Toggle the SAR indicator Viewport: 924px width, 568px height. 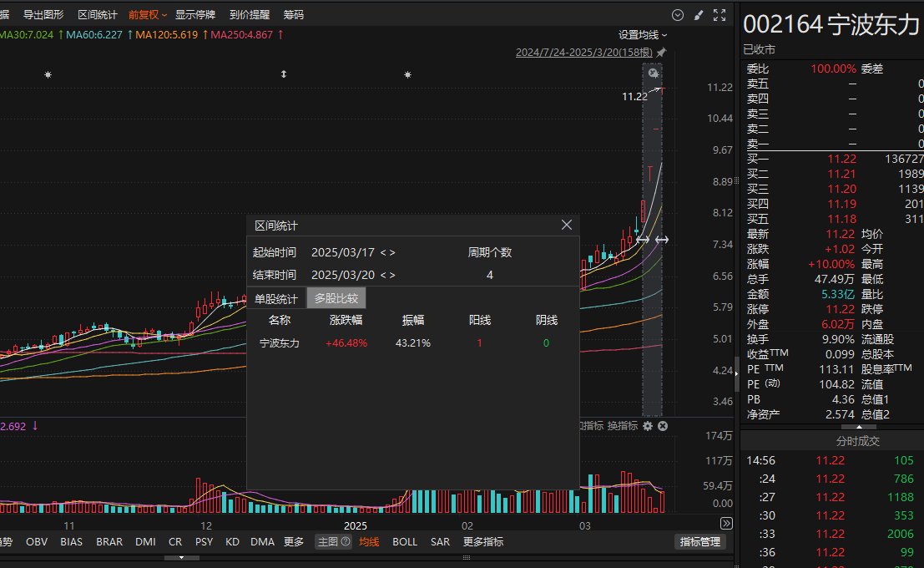[x=440, y=541]
